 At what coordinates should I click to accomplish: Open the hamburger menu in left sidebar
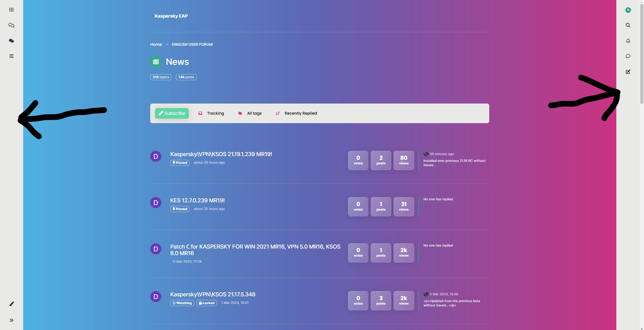click(x=11, y=56)
